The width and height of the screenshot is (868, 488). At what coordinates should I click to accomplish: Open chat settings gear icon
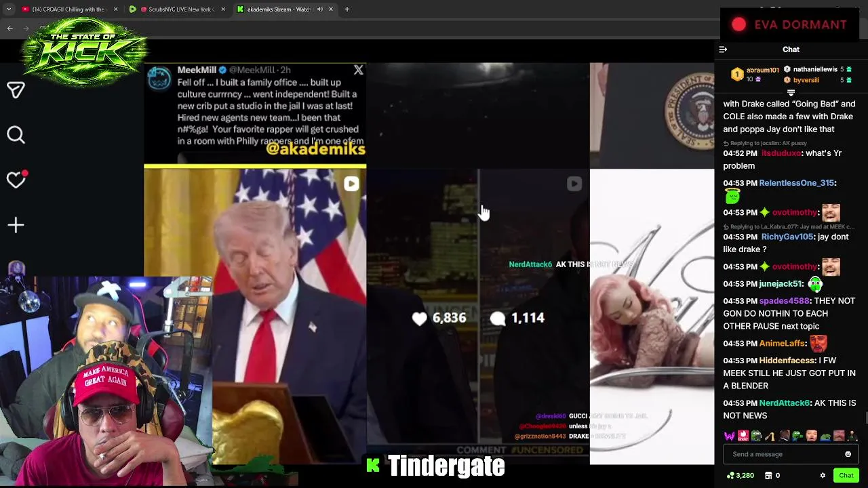point(823,476)
